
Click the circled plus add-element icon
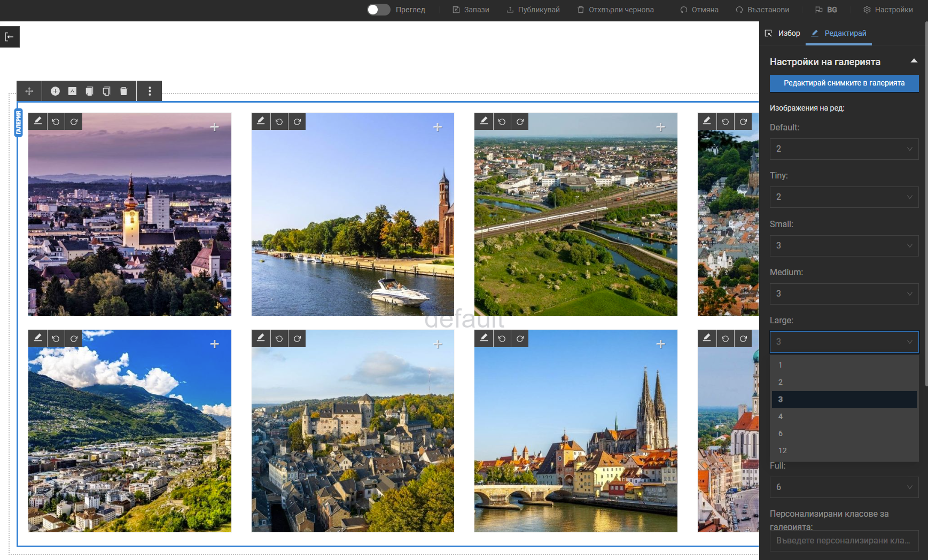pos(55,91)
